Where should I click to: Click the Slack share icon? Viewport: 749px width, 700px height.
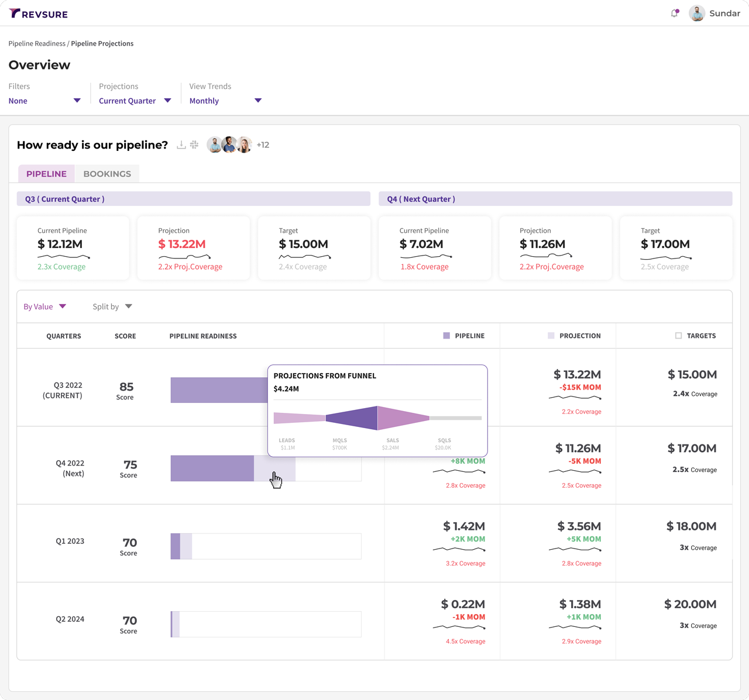click(194, 144)
